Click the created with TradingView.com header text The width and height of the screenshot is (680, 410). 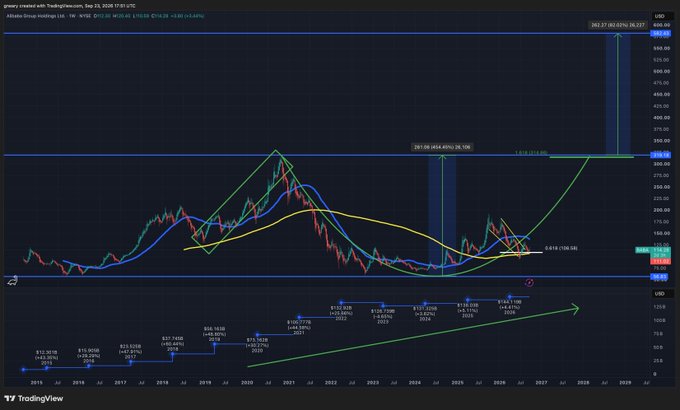69,6
